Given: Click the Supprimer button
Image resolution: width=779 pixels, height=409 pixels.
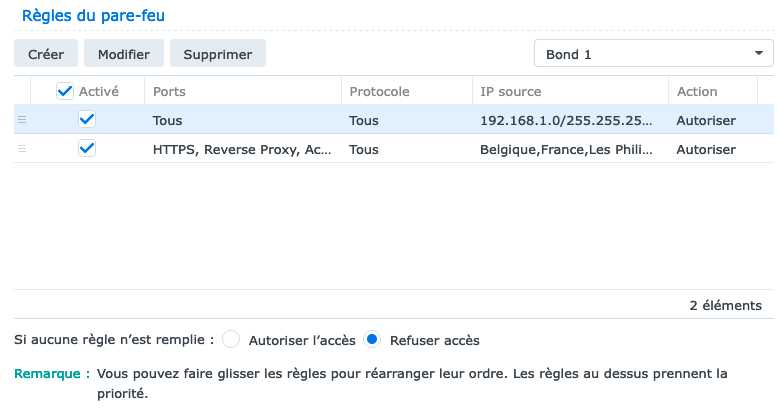Looking at the screenshot, I should pyautogui.click(x=217, y=54).
